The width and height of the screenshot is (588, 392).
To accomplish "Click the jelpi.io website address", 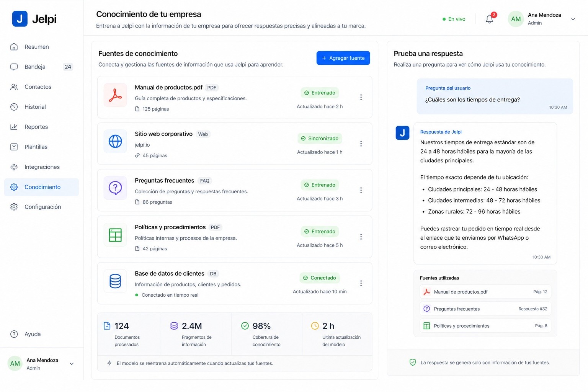I will point(142,145).
